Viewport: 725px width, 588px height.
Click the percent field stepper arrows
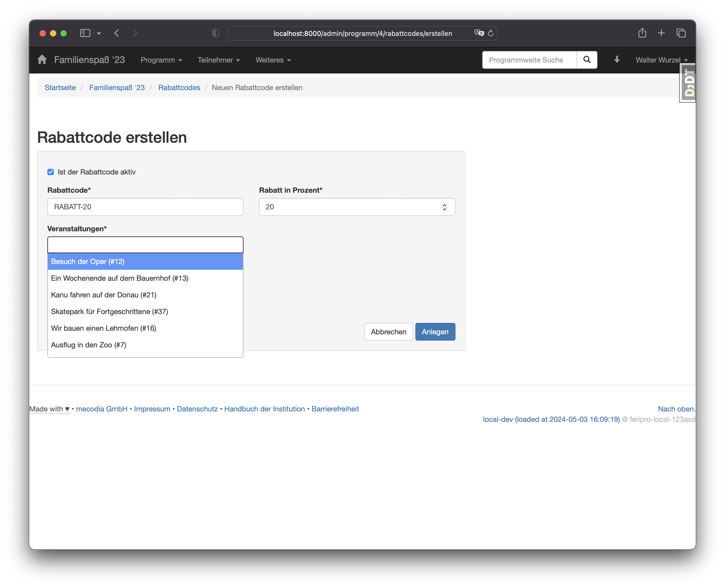pyautogui.click(x=444, y=207)
